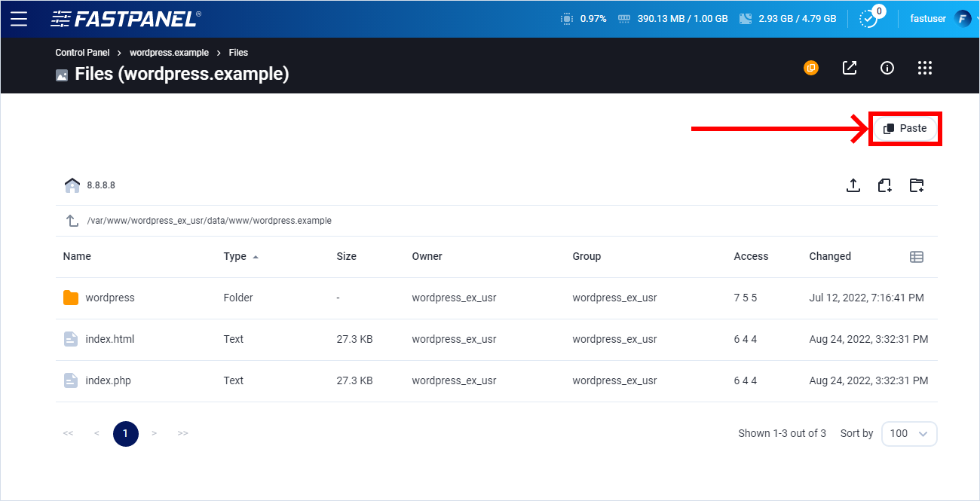Create a new folder icon
The height and width of the screenshot is (501, 980).
click(x=917, y=185)
